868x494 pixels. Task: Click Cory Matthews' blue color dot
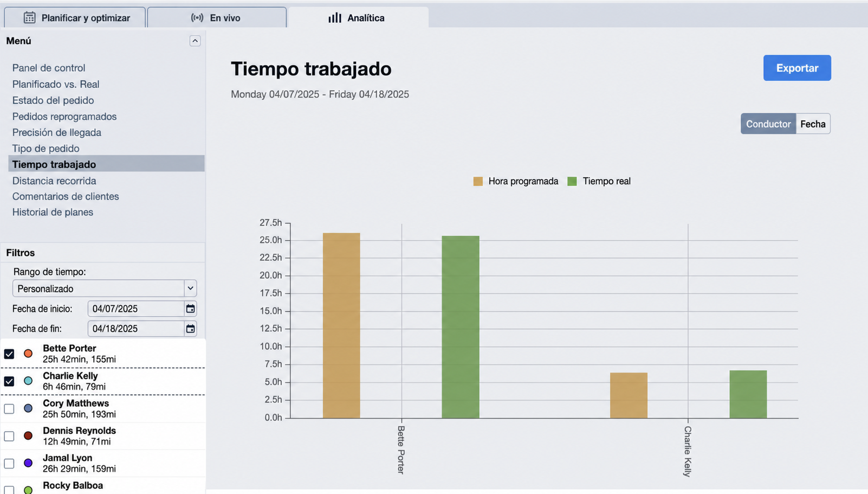[28, 408]
